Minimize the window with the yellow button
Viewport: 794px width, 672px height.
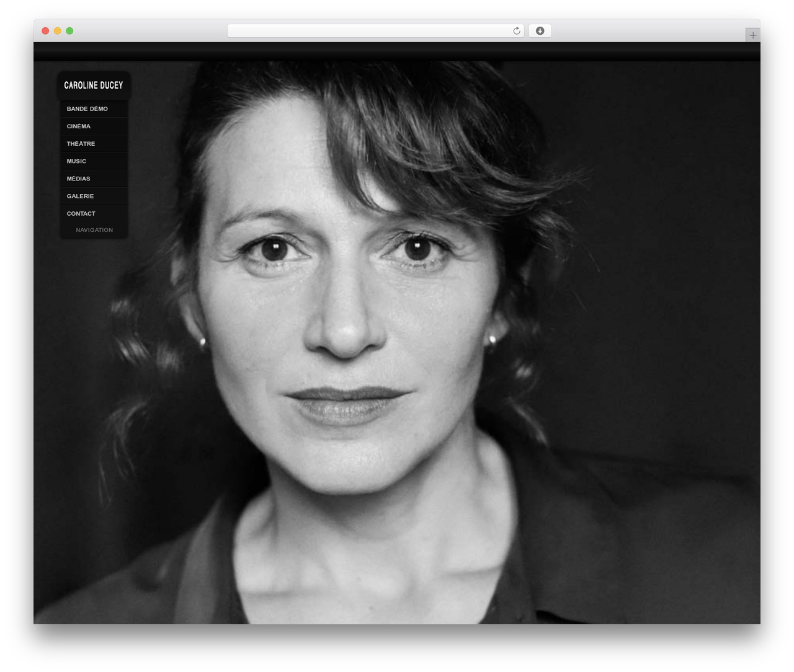[58, 31]
